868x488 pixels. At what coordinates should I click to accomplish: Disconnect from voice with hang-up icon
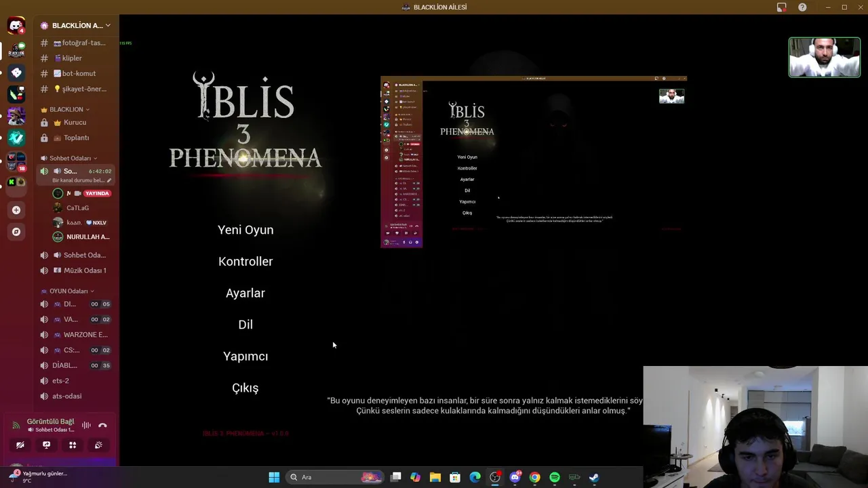tap(102, 426)
